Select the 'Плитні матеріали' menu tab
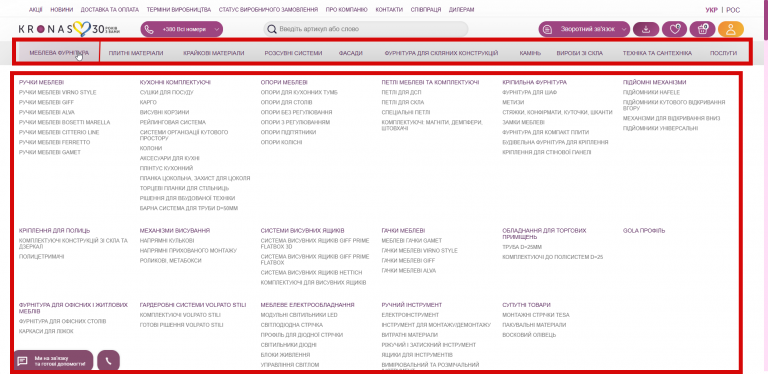The image size is (768, 374). 136,53
